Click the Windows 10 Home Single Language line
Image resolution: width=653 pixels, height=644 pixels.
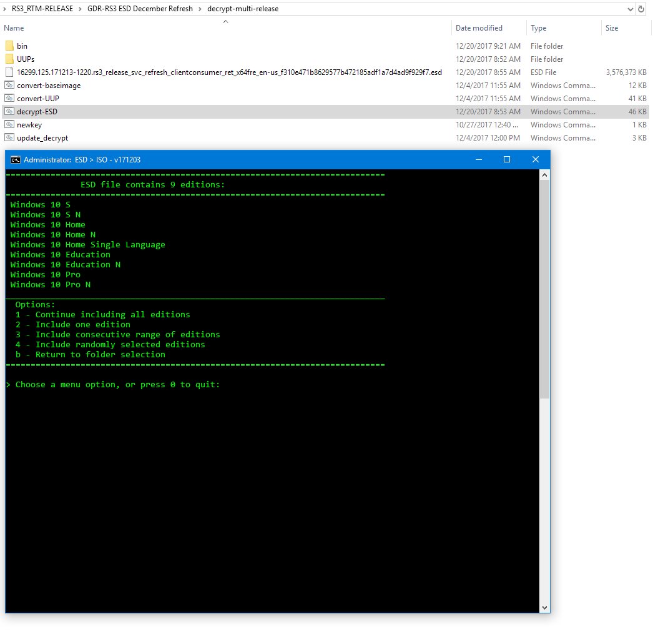[88, 244]
